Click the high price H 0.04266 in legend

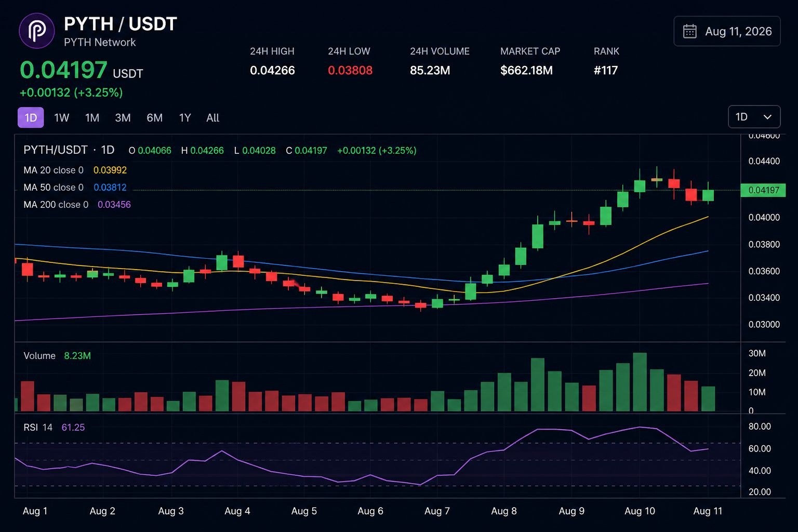click(203, 151)
